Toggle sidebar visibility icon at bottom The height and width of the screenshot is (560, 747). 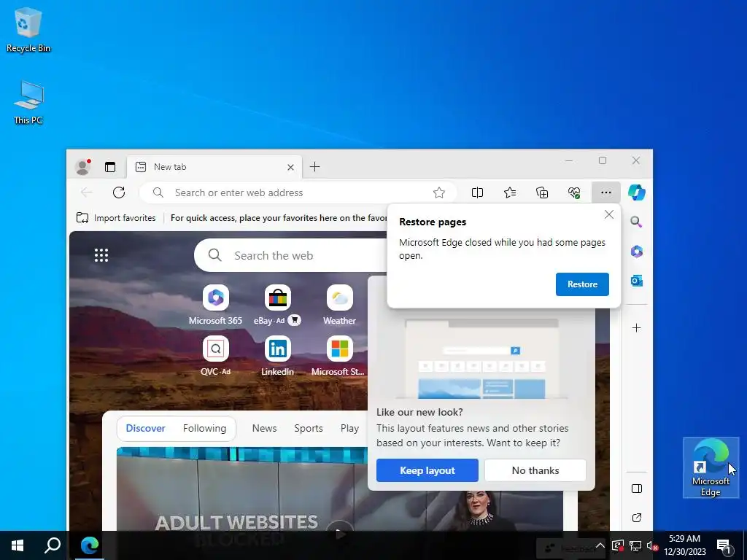(x=636, y=489)
